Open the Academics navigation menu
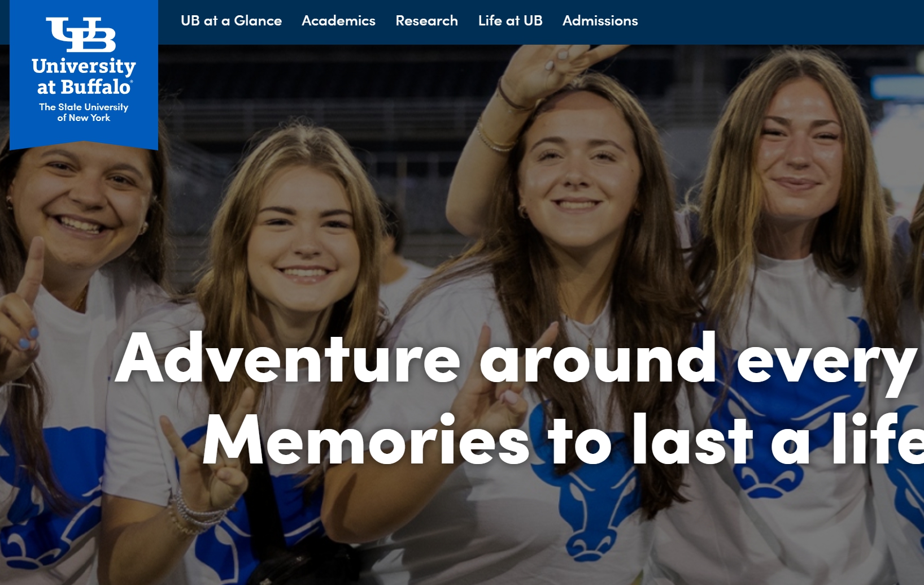This screenshot has width=924, height=585. coord(338,21)
